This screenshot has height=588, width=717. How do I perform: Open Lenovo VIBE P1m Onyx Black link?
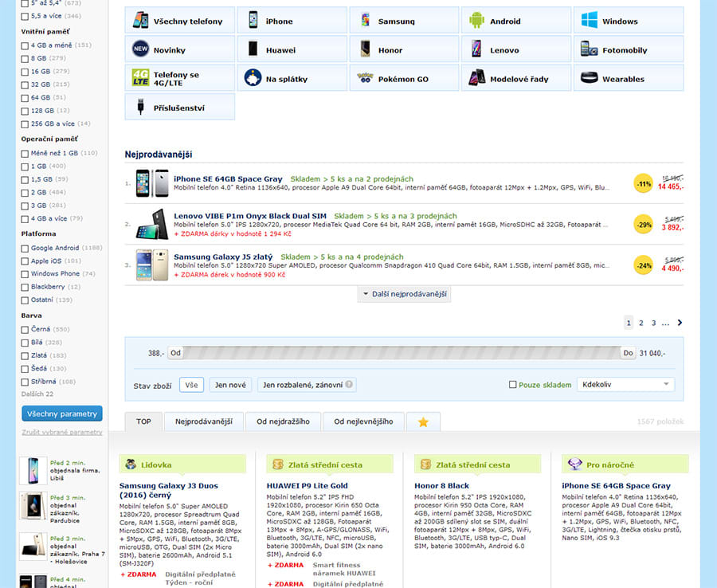pos(250,216)
